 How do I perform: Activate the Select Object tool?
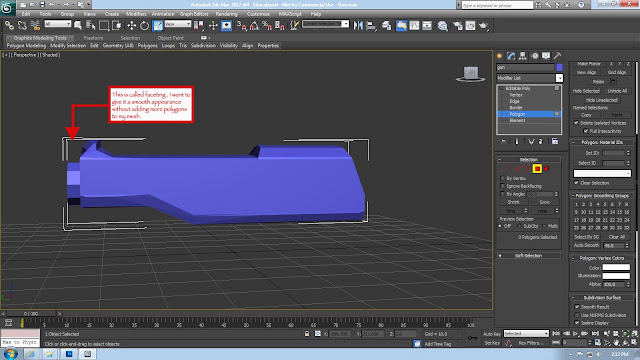click(78, 26)
